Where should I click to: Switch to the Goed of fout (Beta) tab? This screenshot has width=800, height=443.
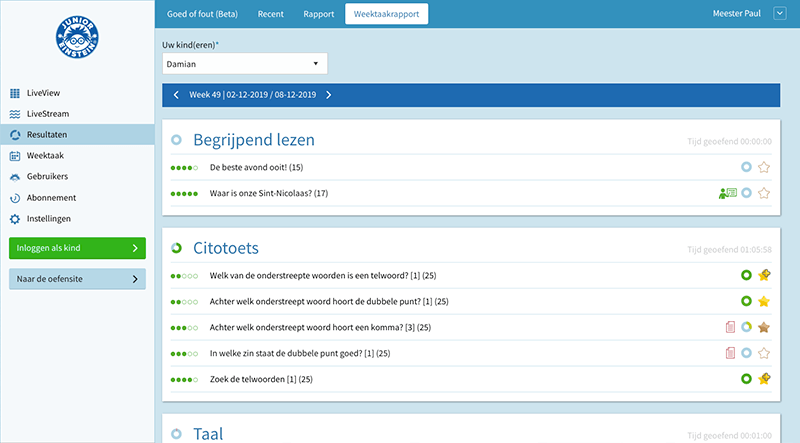202,14
